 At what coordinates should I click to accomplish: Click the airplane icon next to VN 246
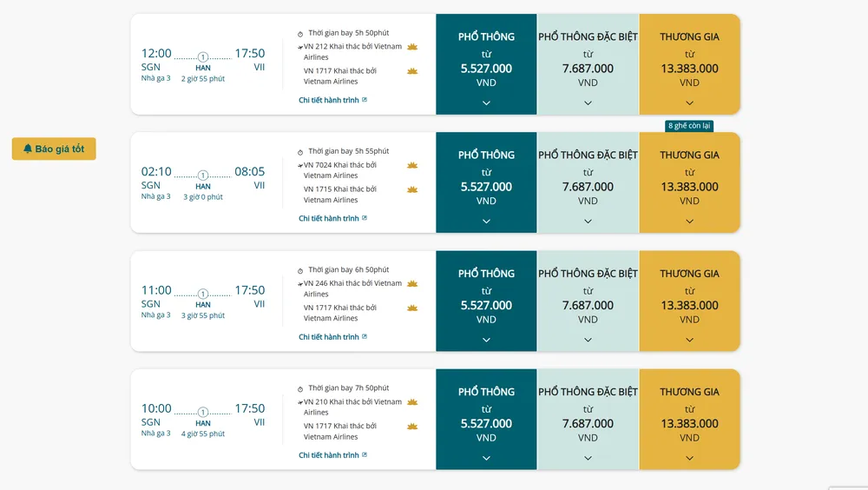[x=300, y=283]
